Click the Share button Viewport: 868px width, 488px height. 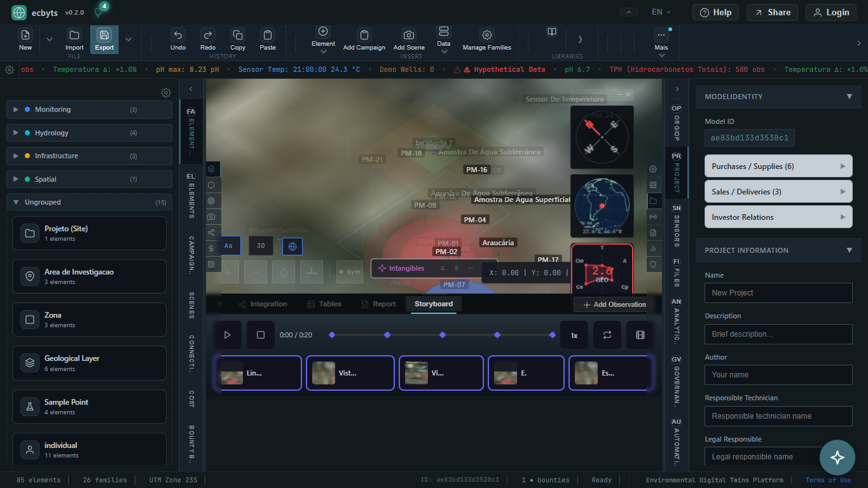click(772, 12)
